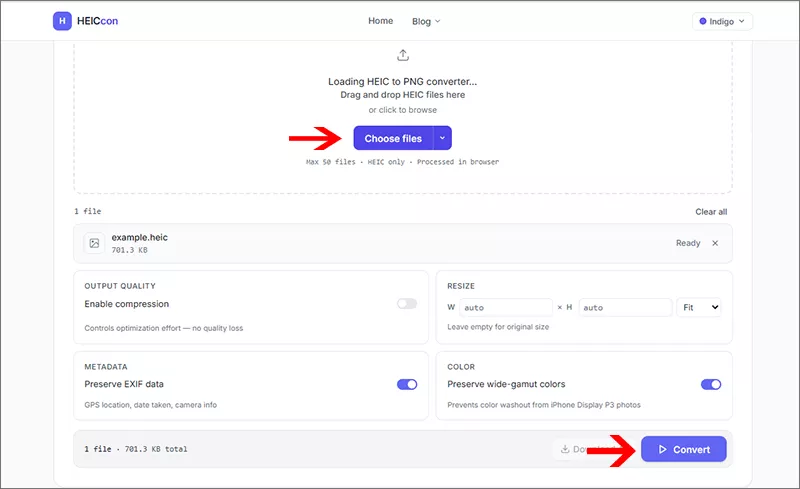Screen dimensions: 800x489
Task: Expand the Blog menu
Action: pos(426,21)
